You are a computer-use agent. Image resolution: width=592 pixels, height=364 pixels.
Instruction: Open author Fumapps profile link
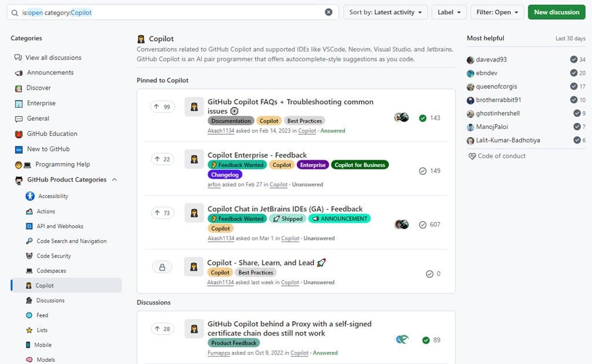(219, 352)
